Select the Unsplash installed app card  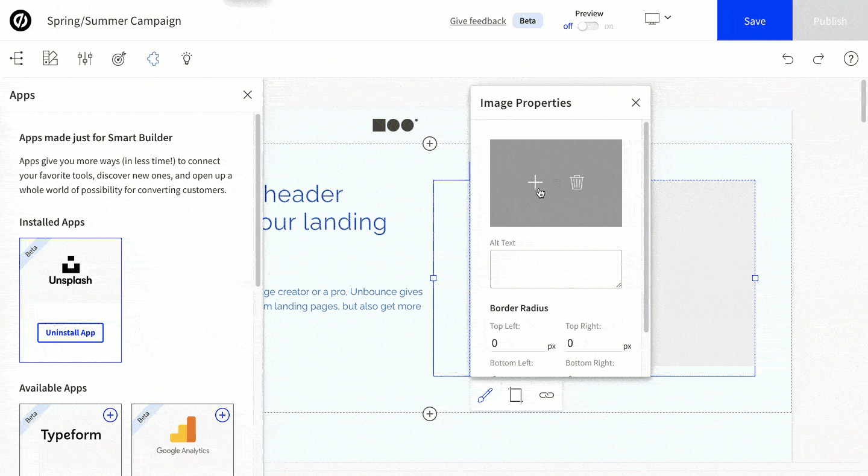pos(71,300)
